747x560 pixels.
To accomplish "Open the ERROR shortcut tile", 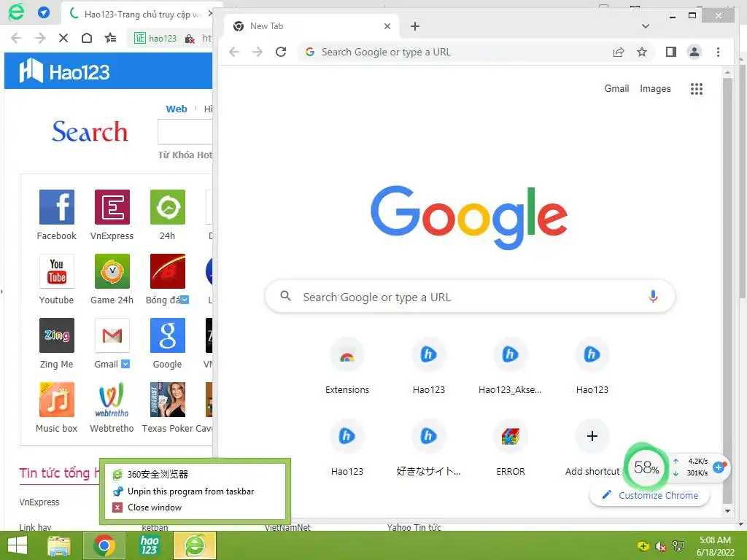I will [510, 448].
